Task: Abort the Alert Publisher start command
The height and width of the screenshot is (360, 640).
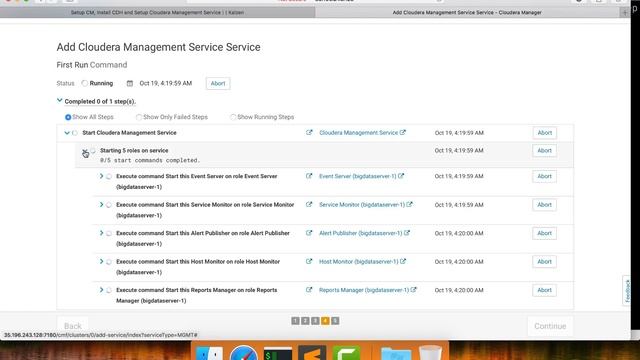Action: point(544,233)
